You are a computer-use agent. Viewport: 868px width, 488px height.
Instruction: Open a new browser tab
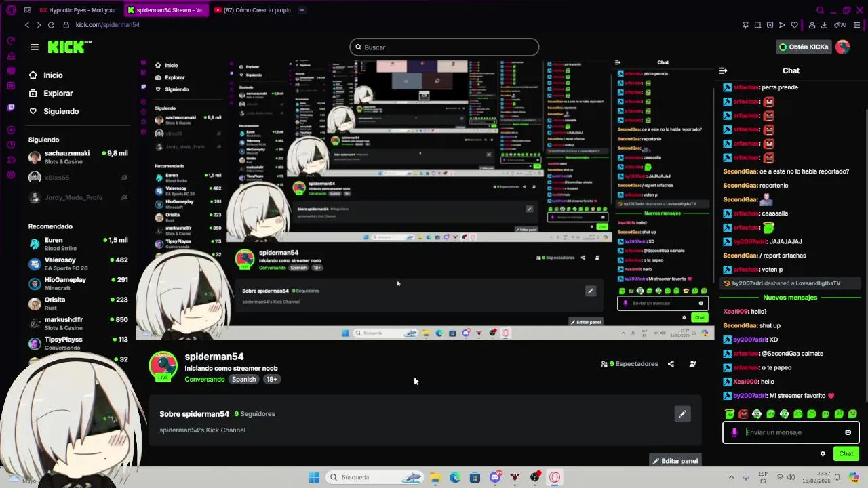coord(302,10)
